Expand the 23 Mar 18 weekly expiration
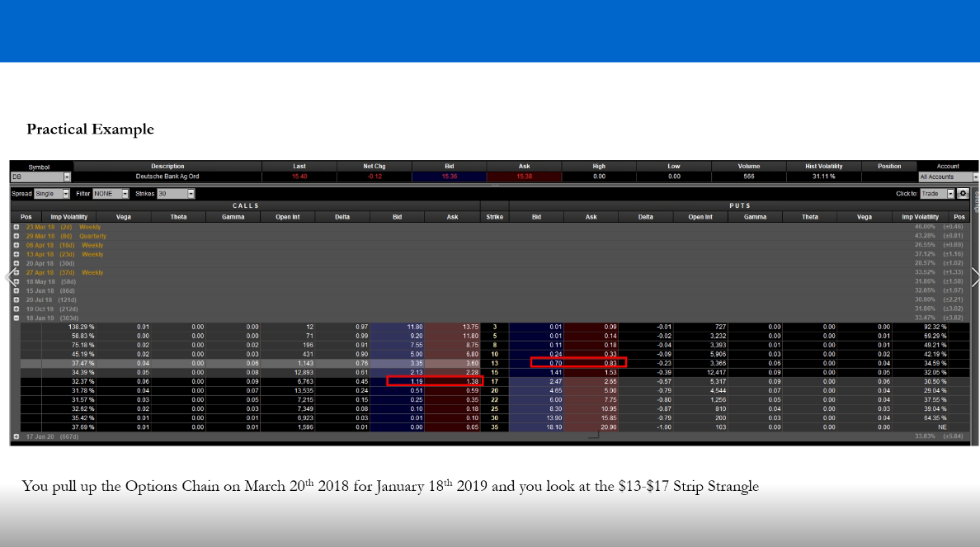The height and width of the screenshot is (547, 980). 16,227
